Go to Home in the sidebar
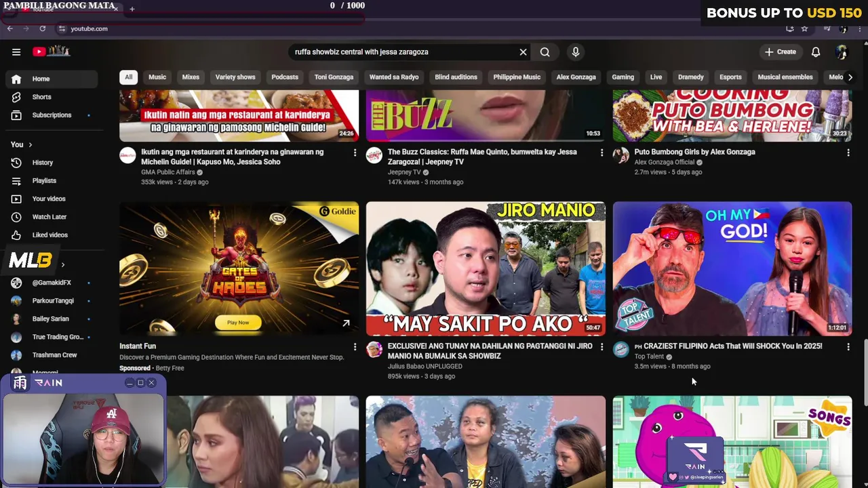Image resolution: width=868 pixels, height=488 pixels. 52,79
